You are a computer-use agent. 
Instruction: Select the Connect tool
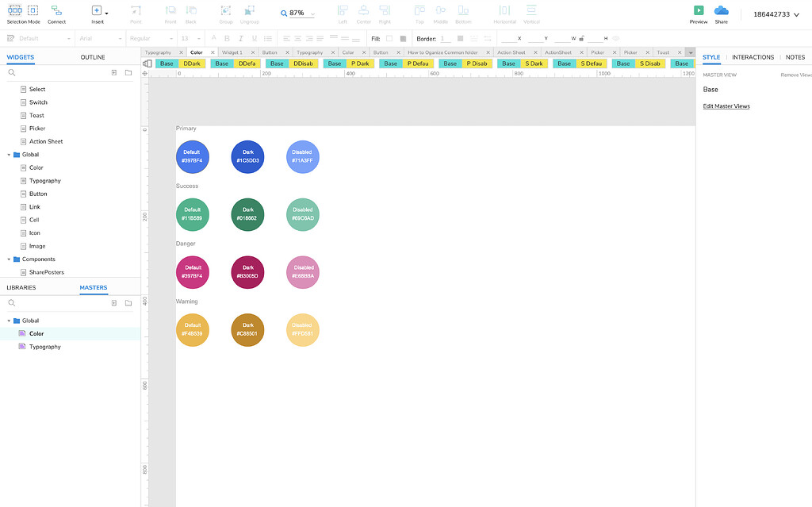click(x=56, y=11)
